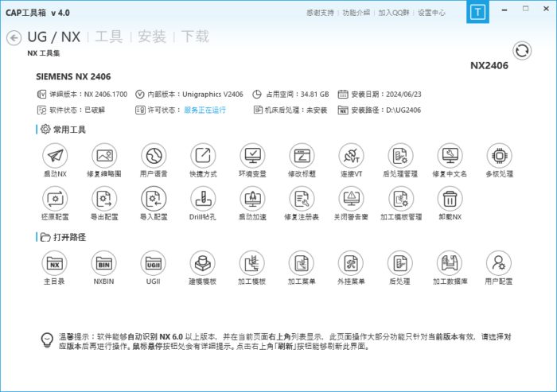Run the 修复中文名 repair tool
This screenshot has width=557, height=392.
click(x=450, y=156)
